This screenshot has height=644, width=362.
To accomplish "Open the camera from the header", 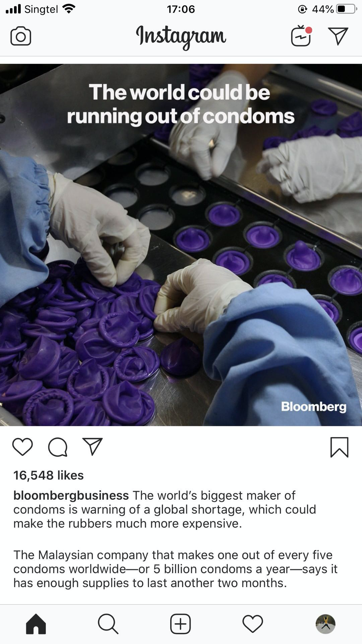I will (x=21, y=36).
